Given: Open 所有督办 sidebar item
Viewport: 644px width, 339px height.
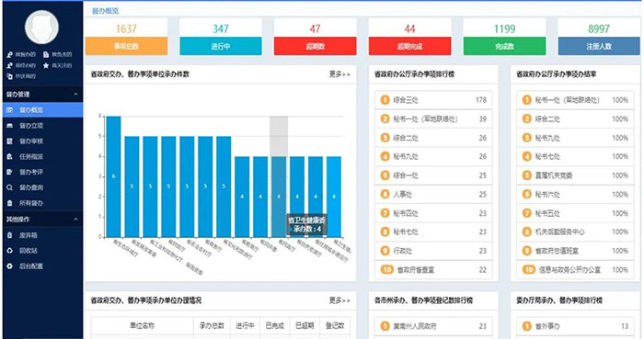Looking at the screenshot, I should click(42, 203).
